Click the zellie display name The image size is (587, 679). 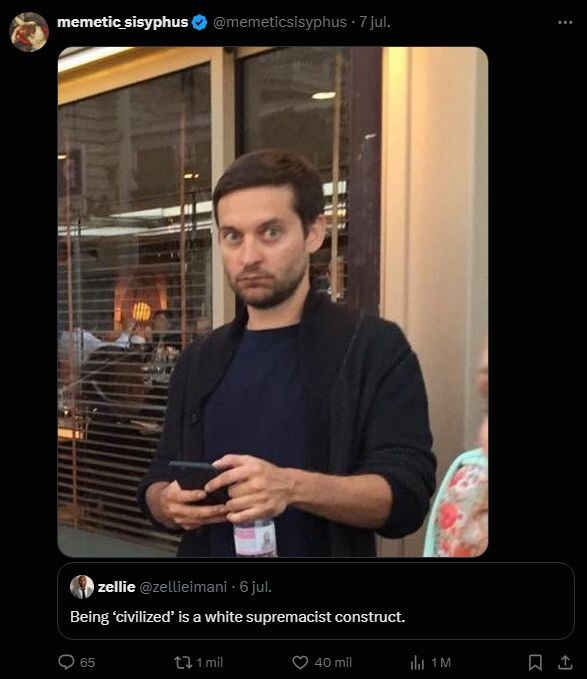pyautogui.click(x=116, y=587)
